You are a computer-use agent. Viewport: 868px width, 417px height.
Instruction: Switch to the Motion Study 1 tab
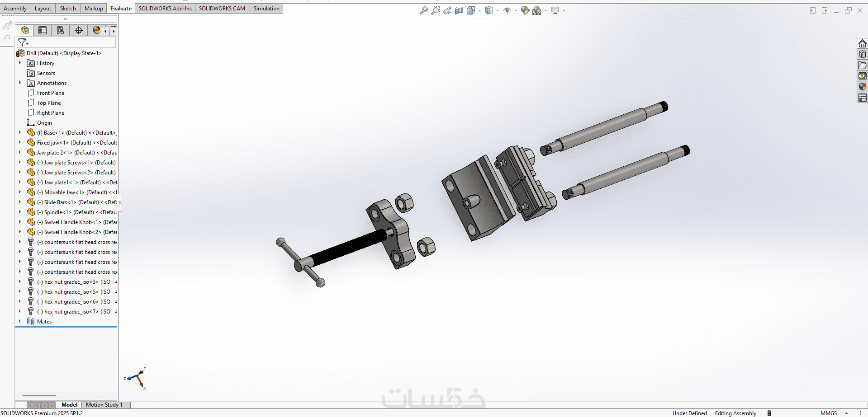104,405
